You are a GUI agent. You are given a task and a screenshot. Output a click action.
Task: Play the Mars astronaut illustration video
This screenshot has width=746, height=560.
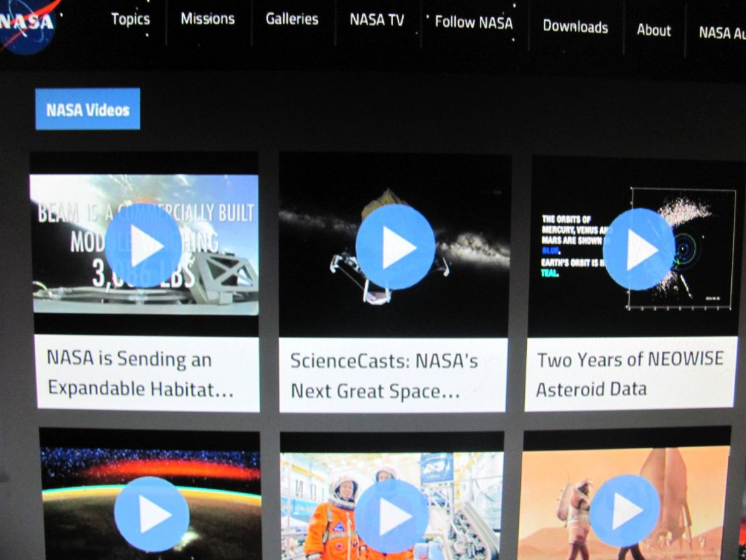624,511
